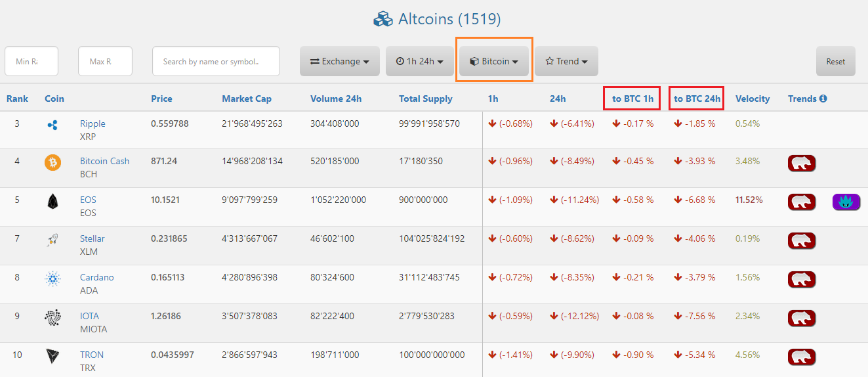868x377 pixels.
Task: Open the Stellar coin link
Action: coord(93,238)
